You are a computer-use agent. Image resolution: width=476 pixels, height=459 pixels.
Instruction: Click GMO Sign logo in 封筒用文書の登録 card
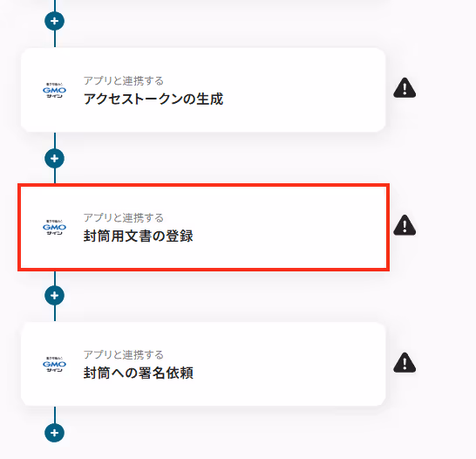click(x=54, y=227)
